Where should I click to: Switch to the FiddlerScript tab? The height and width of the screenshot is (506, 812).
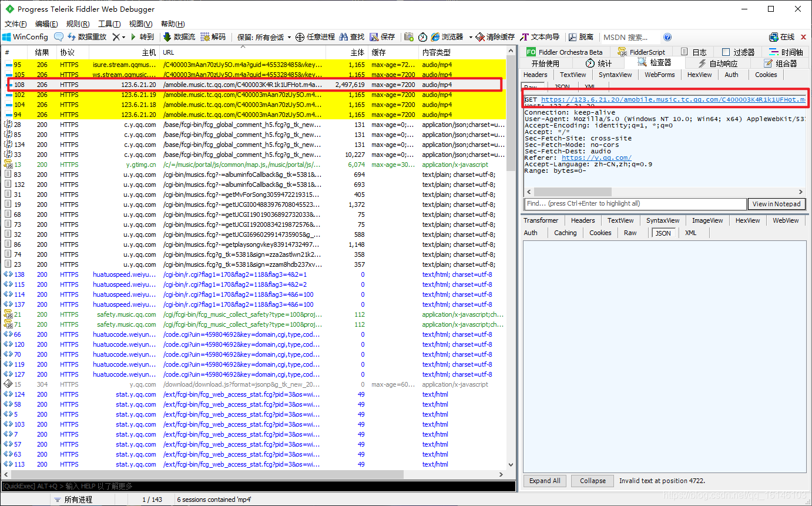click(641, 52)
